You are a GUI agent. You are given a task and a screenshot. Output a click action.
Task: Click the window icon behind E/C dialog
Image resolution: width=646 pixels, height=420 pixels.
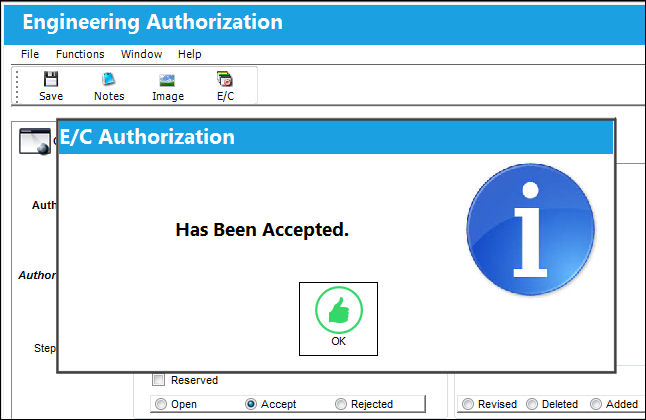(x=35, y=141)
